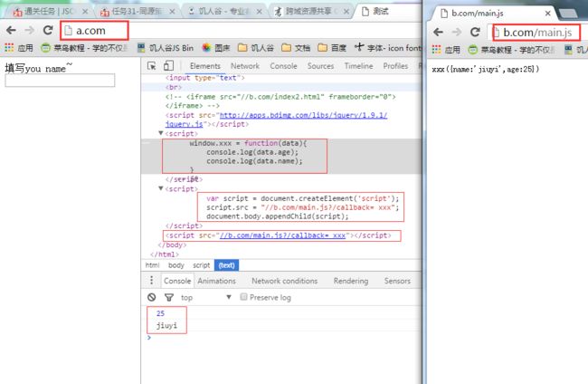The width and height of the screenshot is (588, 384).
Task: Click the a.com address bar
Action: click(240, 31)
